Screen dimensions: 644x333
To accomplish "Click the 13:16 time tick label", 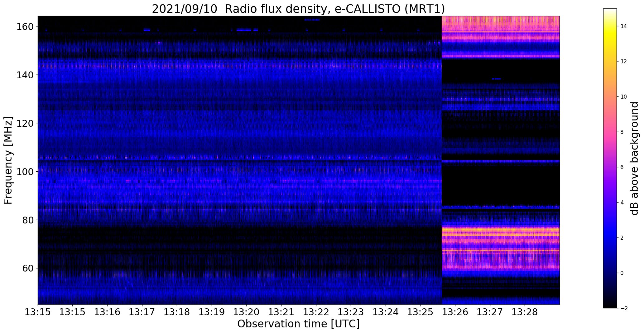I will pos(107,312).
